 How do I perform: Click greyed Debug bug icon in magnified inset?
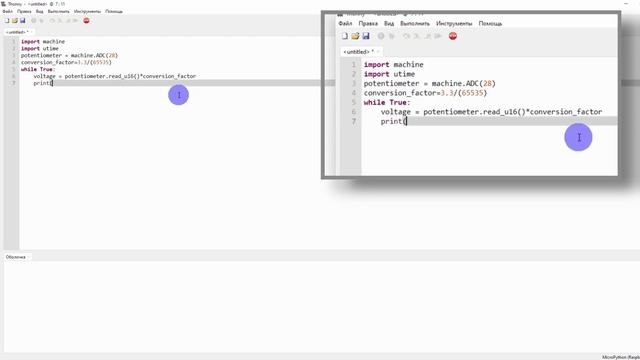tap(392, 36)
